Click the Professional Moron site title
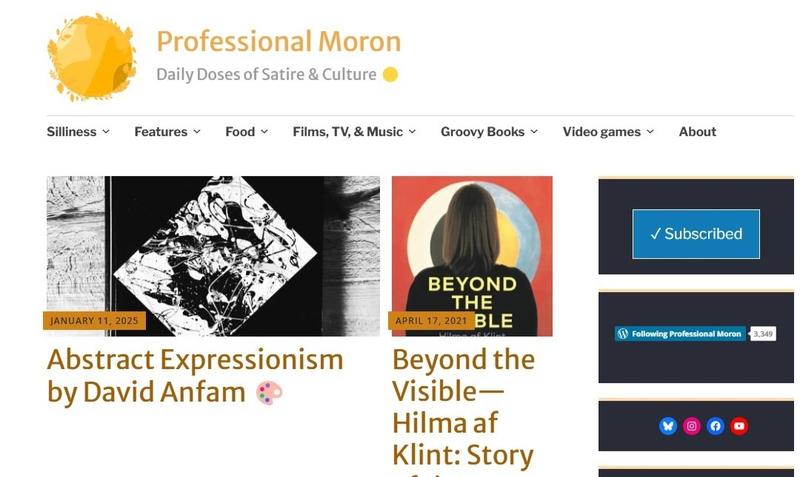The height and width of the screenshot is (477, 800). coord(278,42)
